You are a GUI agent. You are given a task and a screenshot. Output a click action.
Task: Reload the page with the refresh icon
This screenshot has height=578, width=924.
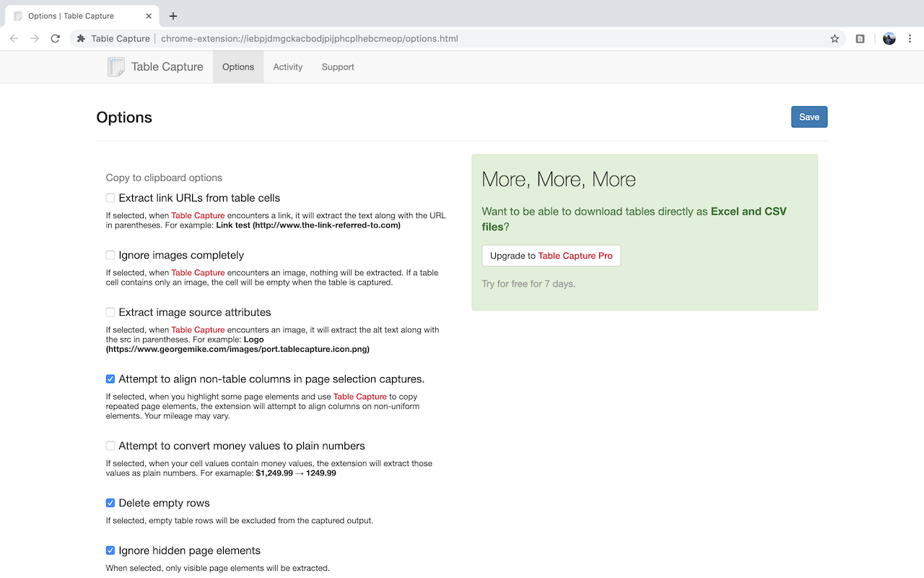tap(55, 38)
